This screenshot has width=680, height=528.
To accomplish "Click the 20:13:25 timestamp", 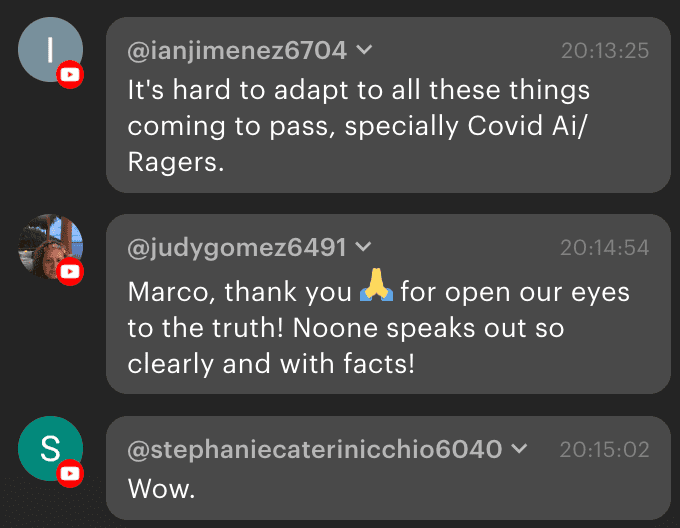I will point(604,50).
